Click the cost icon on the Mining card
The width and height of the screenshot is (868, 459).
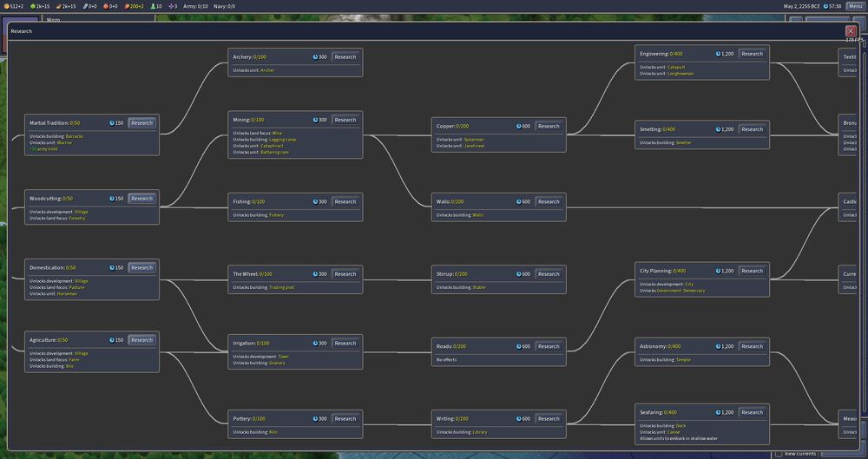[316, 120]
